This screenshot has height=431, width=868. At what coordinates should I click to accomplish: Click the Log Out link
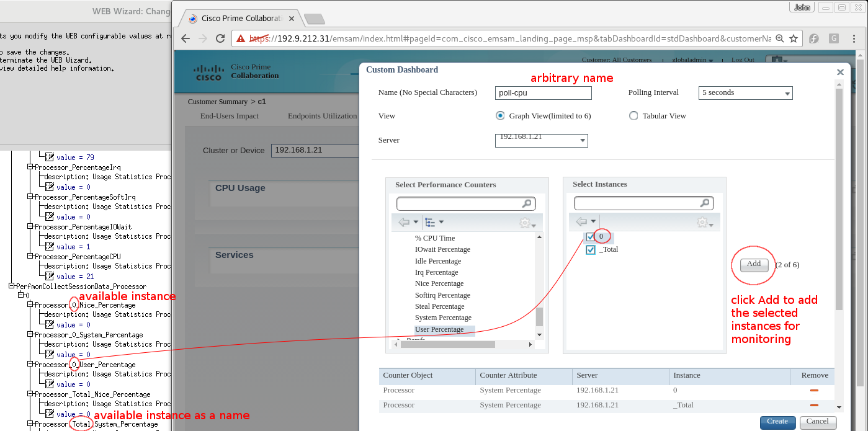tap(743, 60)
